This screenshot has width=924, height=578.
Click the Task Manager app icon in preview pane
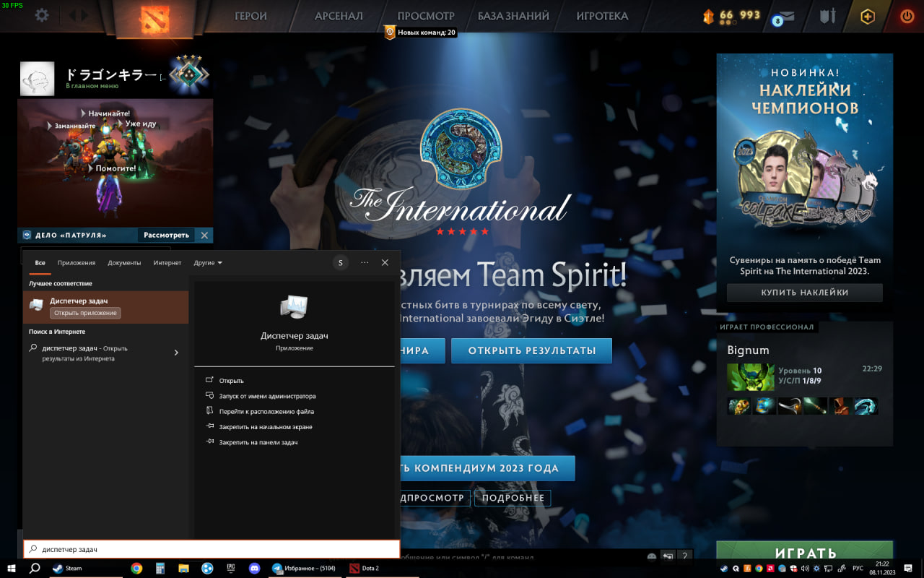pos(294,308)
